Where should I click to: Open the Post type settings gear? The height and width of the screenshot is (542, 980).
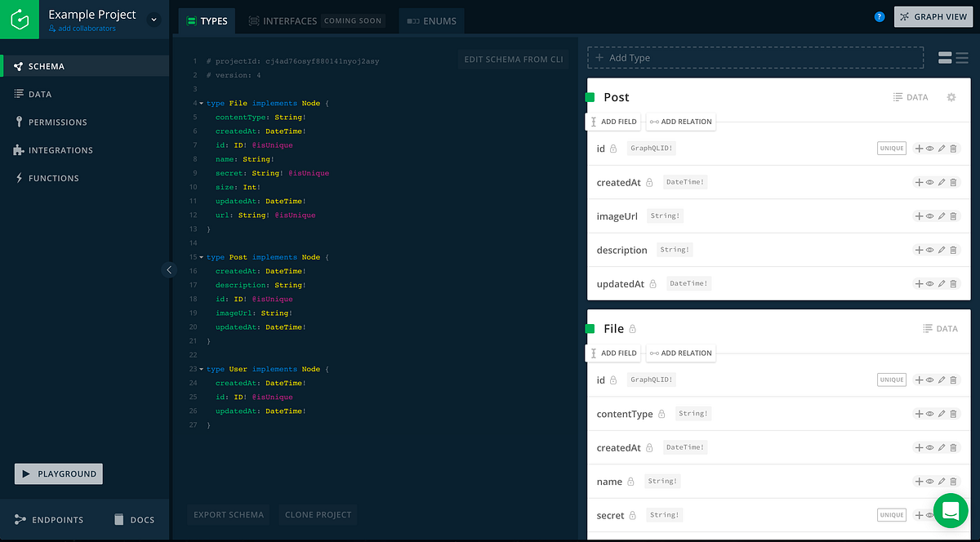951,97
